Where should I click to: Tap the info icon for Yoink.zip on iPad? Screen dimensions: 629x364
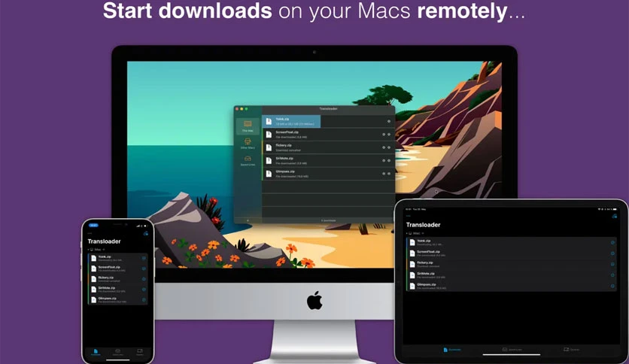tap(612, 242)
